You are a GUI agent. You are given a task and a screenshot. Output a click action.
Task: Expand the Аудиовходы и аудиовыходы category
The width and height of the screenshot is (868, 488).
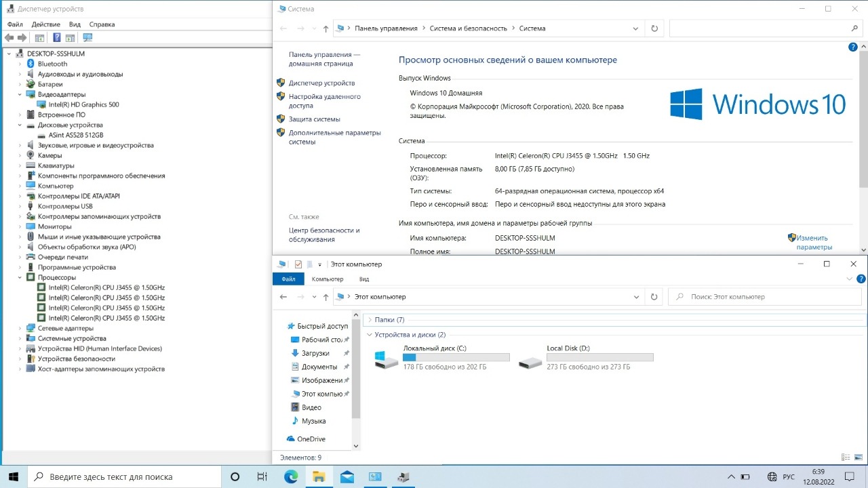click(20, 74)
